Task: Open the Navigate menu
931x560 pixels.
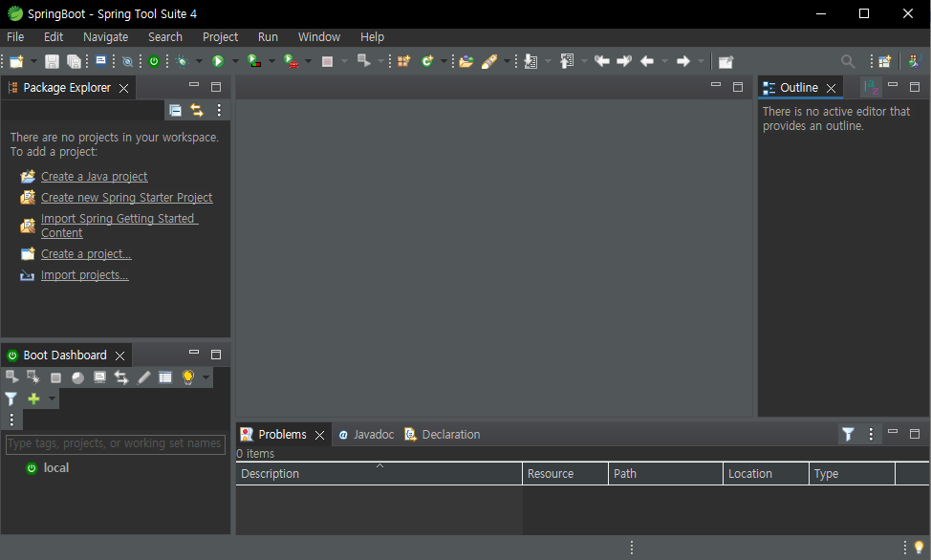Action: click(106, 37)
